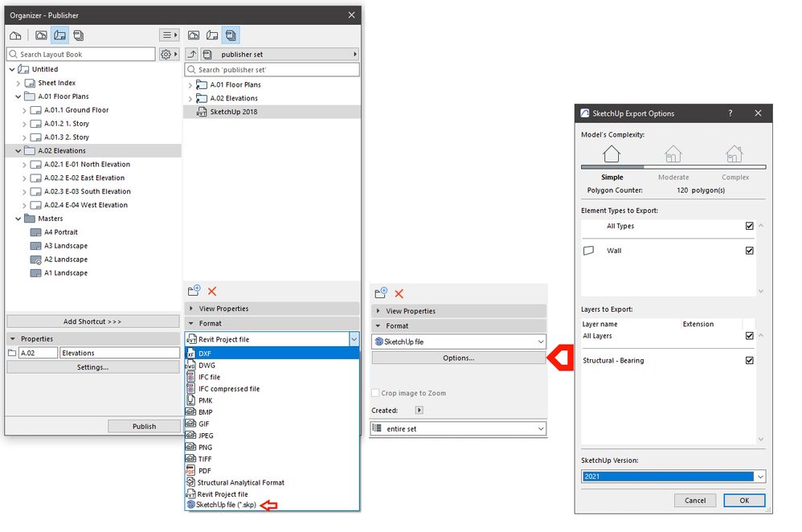Expand View Properties section in Organizer
802x532 pixels.
pyautogui.click(x=272, y=309)
